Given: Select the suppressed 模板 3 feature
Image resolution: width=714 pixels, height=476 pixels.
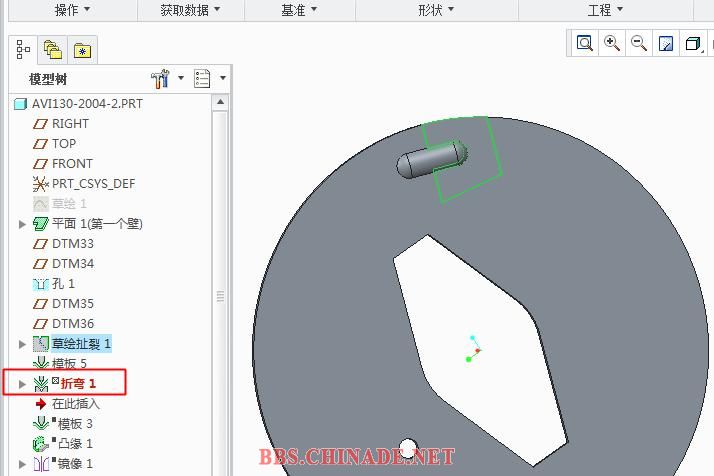Looking at the screenshot, I should pyautogui.click(x=75, y=424).
